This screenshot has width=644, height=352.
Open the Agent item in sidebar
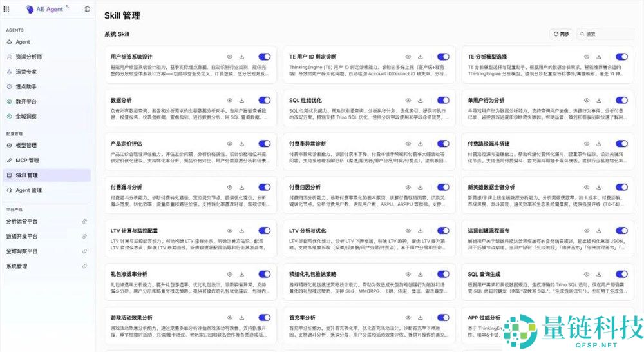tap(46, 42)
